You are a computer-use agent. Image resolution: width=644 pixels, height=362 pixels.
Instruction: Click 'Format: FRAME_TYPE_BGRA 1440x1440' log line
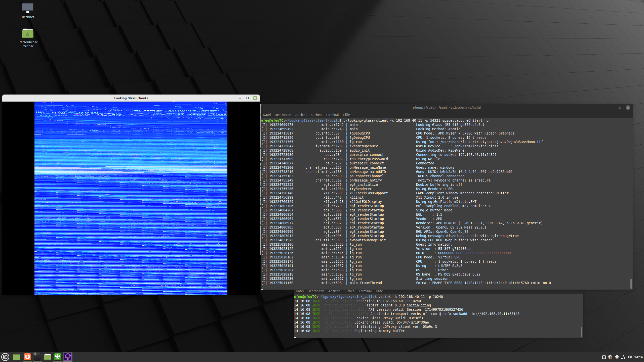point(483,283)
